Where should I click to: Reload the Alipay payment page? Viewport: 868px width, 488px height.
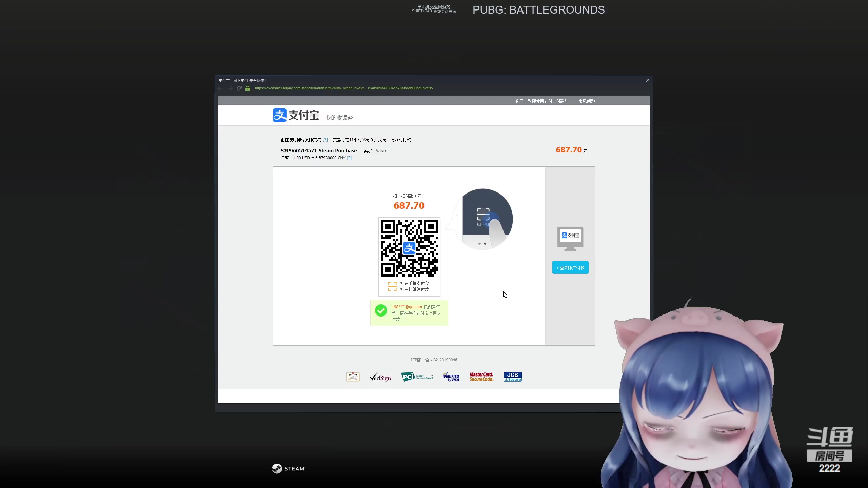click(239, 88)
